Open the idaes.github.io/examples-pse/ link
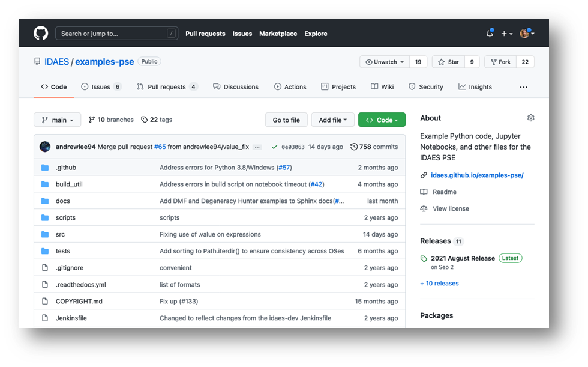The width and height of the screenshot is (588, 367). click(x=477, y=175)
